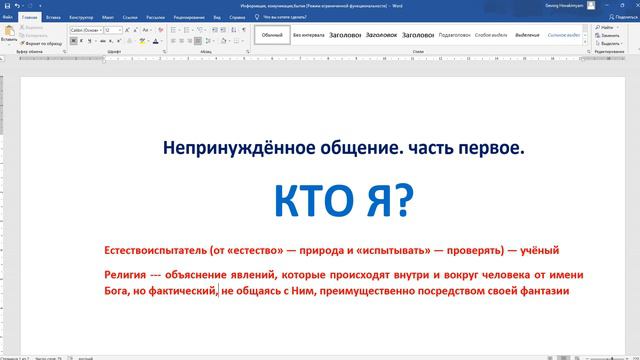640x360 pixels.
Task: Apply the No Spacing (Без интервала) style
Action: click(309, 35)
